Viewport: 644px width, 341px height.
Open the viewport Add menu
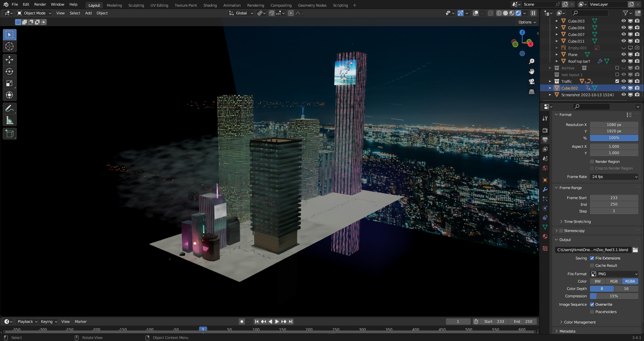coord(88,13)
